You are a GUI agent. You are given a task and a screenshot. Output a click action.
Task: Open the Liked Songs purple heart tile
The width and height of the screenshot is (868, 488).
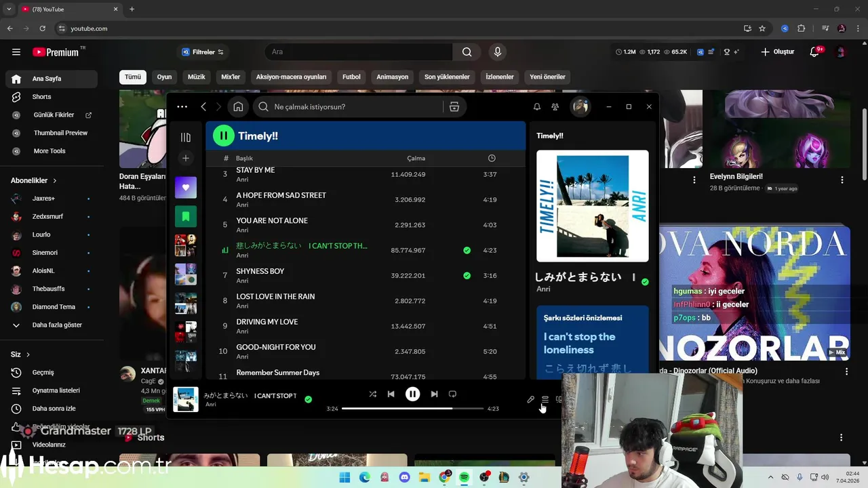[186, 187]
